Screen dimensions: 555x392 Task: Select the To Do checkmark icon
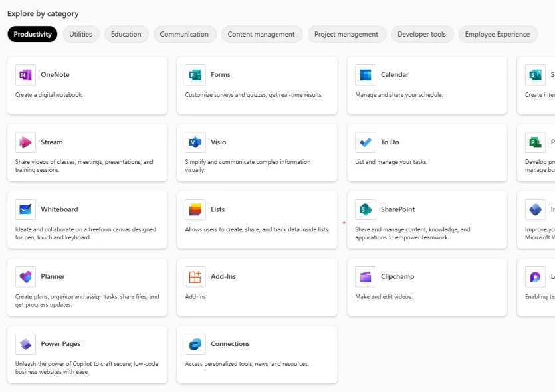pyautogui.click(x=366, y=142)
